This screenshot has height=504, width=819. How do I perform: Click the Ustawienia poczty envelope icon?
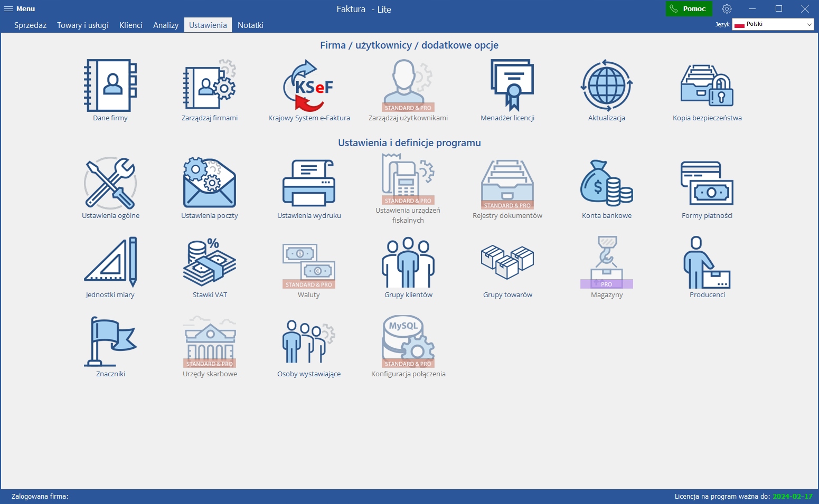coord(210,183)
